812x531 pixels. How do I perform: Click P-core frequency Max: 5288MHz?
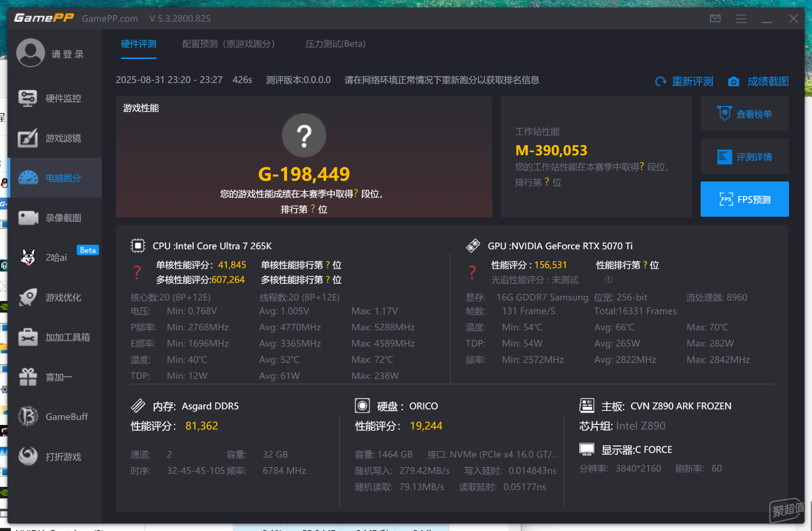tap(383, 327)
